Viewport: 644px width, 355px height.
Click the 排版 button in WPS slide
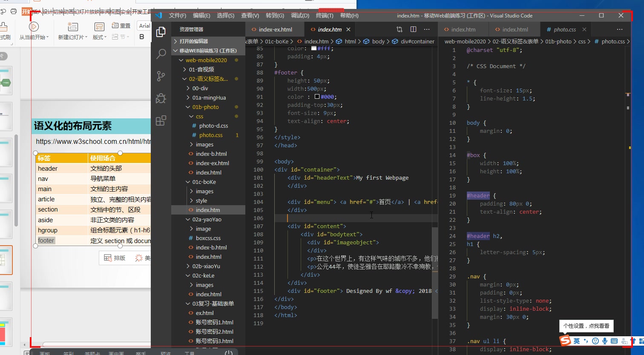115,258
